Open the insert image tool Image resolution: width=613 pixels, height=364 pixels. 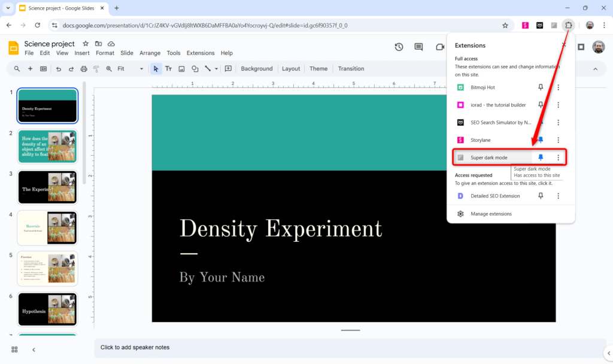[x=181, y=68]
